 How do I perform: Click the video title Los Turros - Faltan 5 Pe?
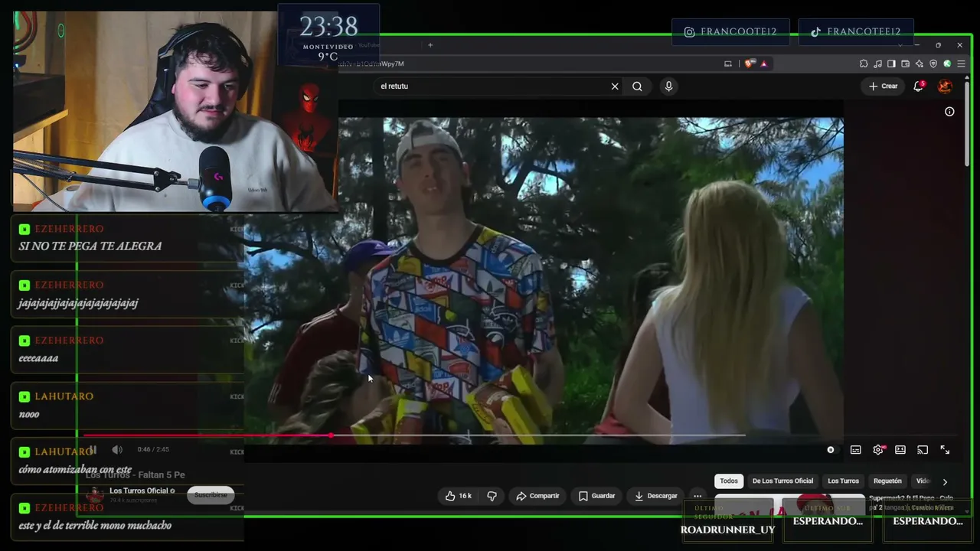[136, 474]
